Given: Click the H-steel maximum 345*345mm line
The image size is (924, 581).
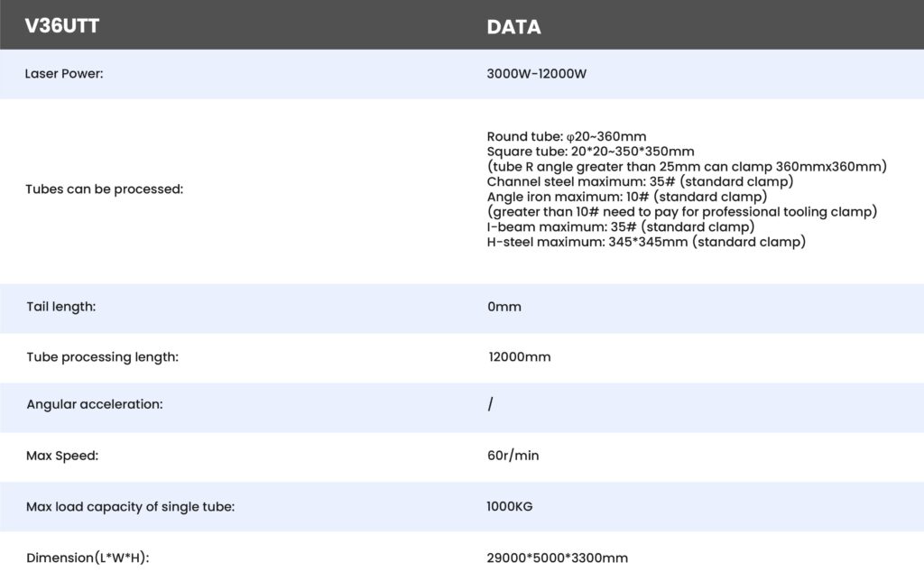Looking at the screenshot, I should pos(646,242).
